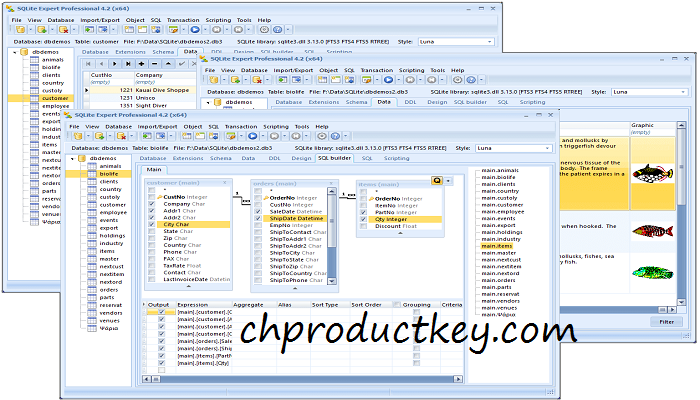Collapse the customer (main) table box arrow
This screenshot has height=400, width=700.
pyautogui.click(x=188, y=286)
